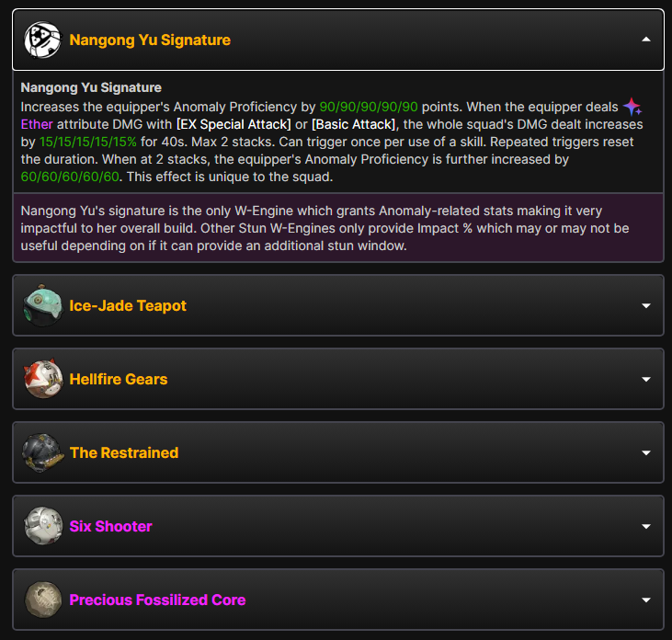Expand the Precious Fossilized Core arrow

point(646,600)
